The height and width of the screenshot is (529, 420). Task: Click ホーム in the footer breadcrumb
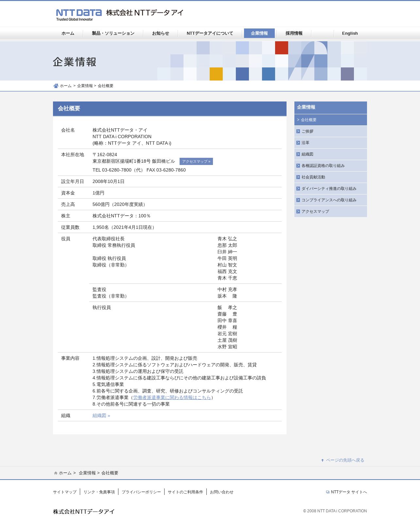65,473
